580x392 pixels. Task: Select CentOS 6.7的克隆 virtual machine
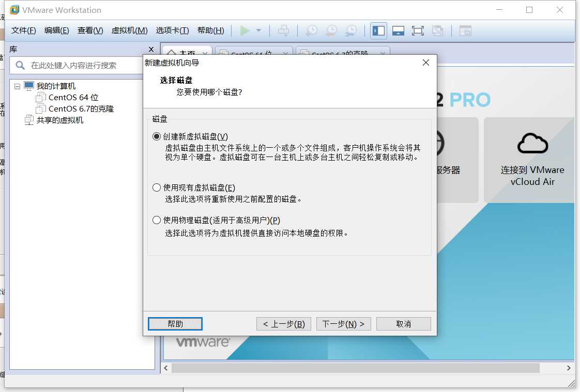pos(81,109)
